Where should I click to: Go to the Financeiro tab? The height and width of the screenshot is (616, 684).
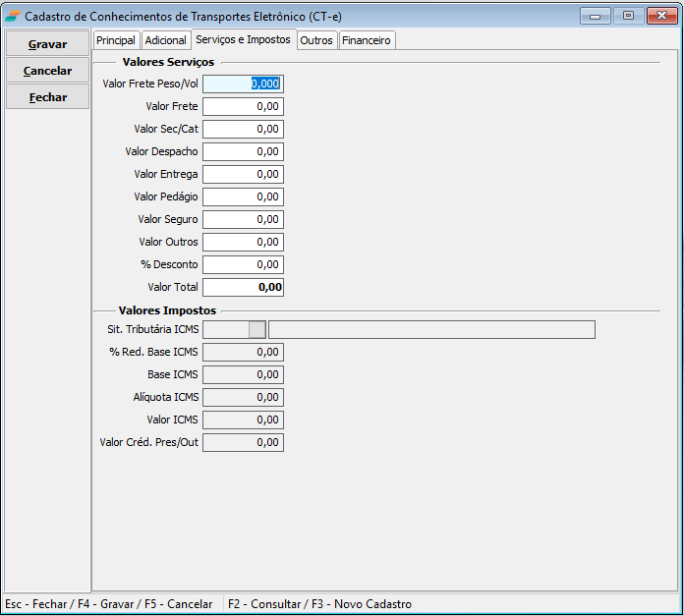(x=368, y=40)
